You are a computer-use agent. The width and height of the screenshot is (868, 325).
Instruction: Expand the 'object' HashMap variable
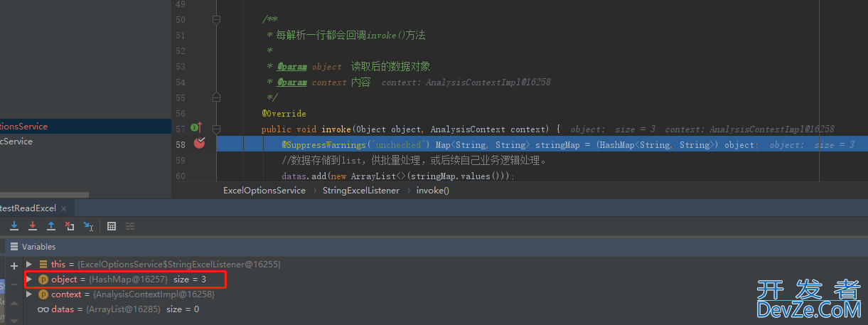tap(29, 279)
